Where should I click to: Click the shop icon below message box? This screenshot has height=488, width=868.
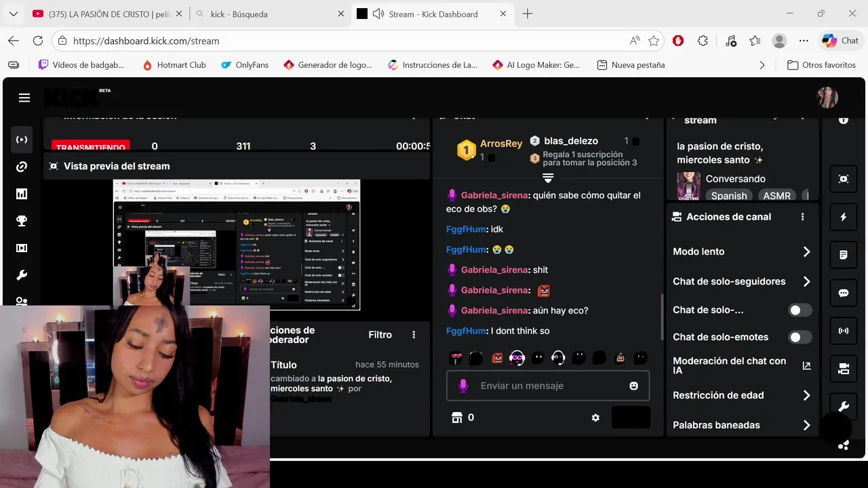(457, 418)
